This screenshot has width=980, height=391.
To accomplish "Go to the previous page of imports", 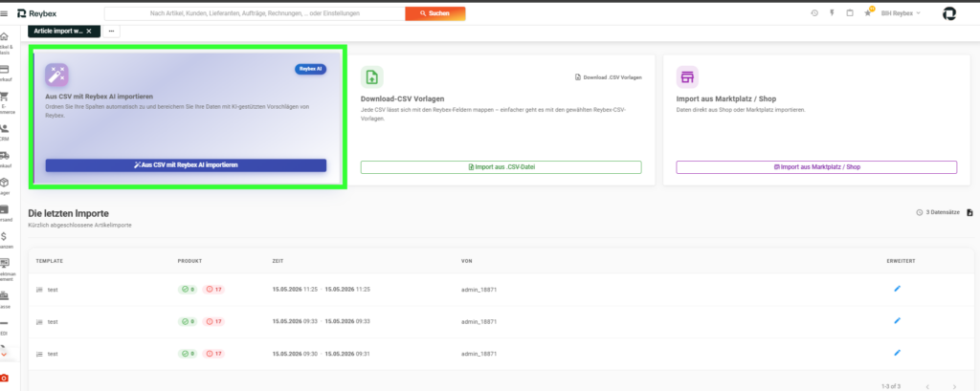I will (927, 386).
